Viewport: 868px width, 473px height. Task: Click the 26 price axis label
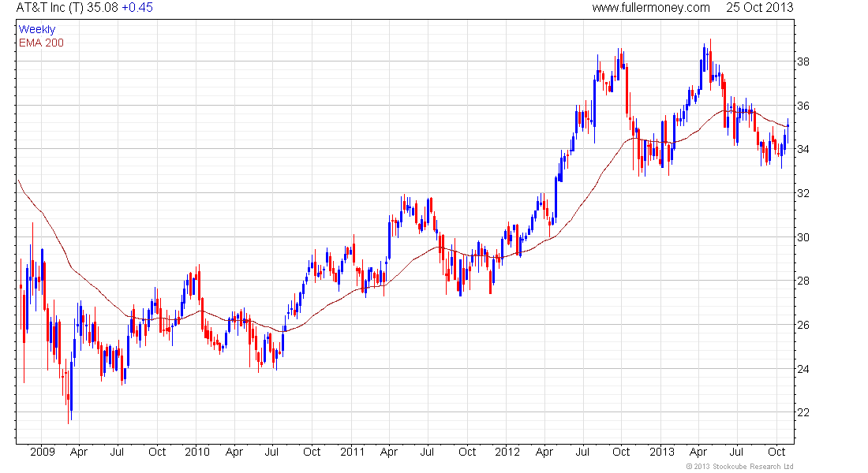[x=803, y=325]
